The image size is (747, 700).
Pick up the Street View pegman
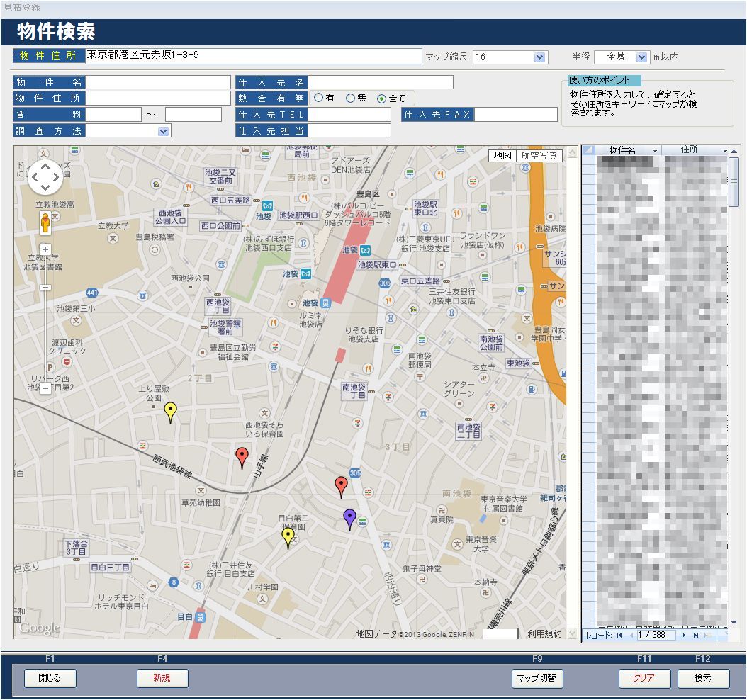pyautogui.click(x=45, y=223)
